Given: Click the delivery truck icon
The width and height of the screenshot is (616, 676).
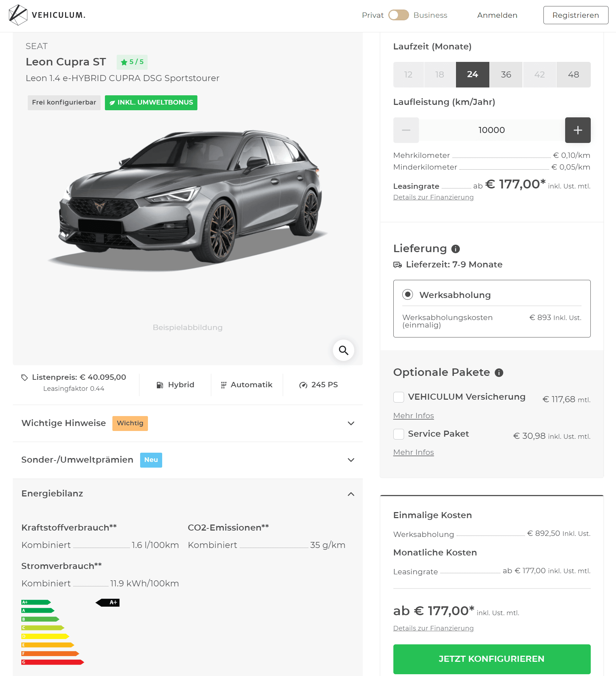Looking at the screenshot, I should (x=398, y=265).
